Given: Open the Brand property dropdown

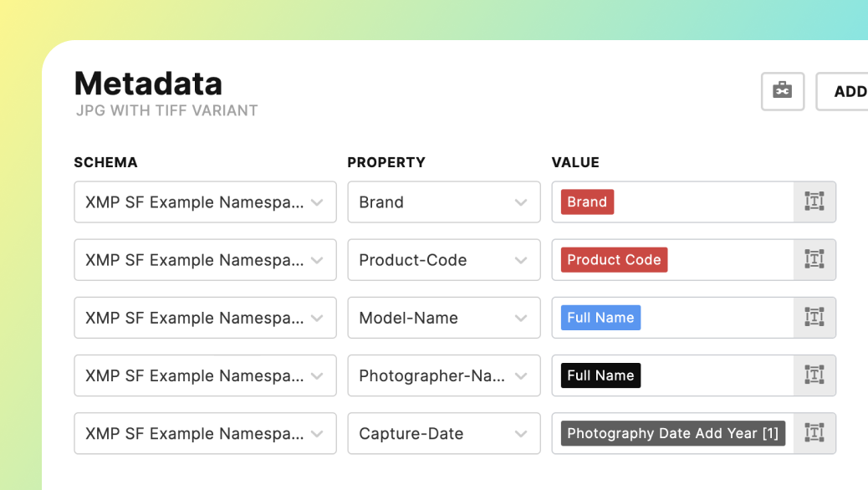Looking at the screenshot, I should 443,202.
